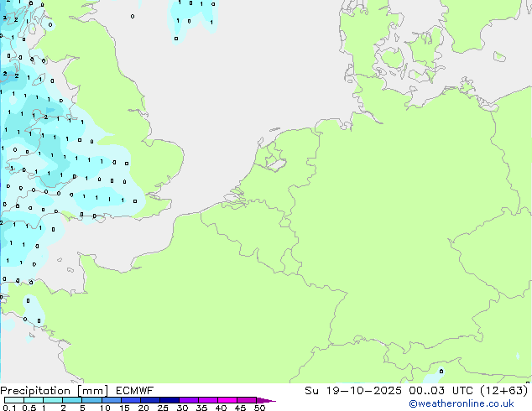The image size is (532, 411).
Task: Pick the 1–2 mm precipitation swatch
Action: pyautogui.click(x=53, y=400)
